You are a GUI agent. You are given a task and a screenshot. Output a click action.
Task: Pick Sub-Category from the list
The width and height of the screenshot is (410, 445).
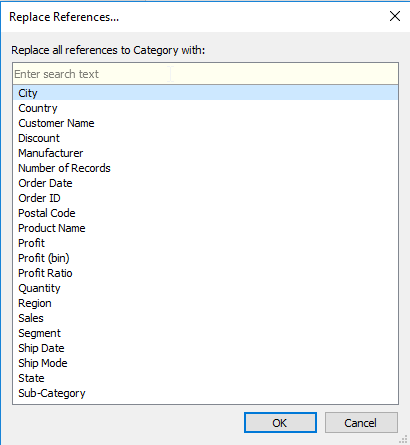tap(205, 393)
